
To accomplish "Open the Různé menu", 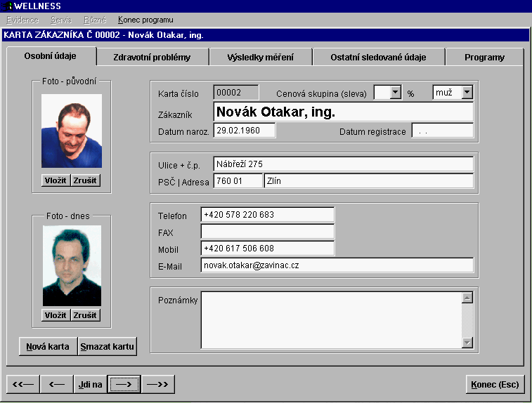I will coord(95,20).
